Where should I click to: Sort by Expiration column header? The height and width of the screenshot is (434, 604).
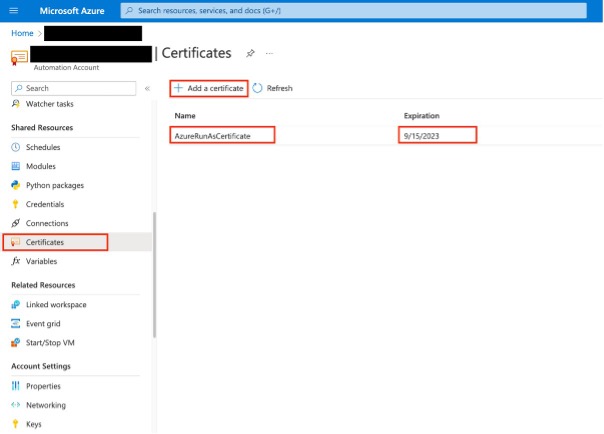tap(421, 116)
